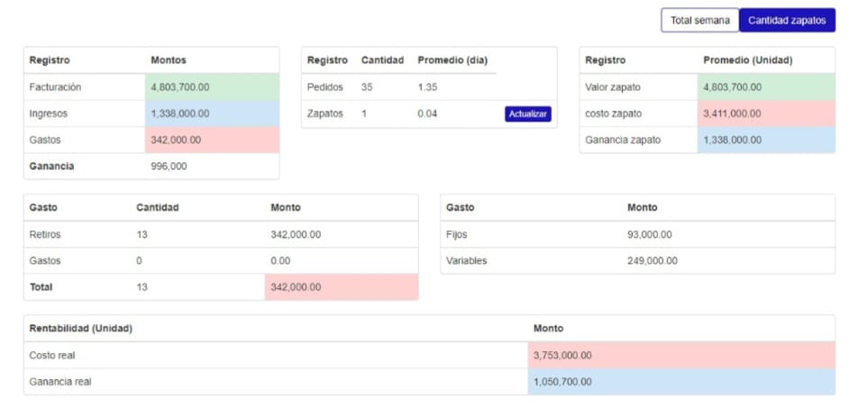
Task: Click the Promedio (Unidad) column header
Action: tap(747, 60)
